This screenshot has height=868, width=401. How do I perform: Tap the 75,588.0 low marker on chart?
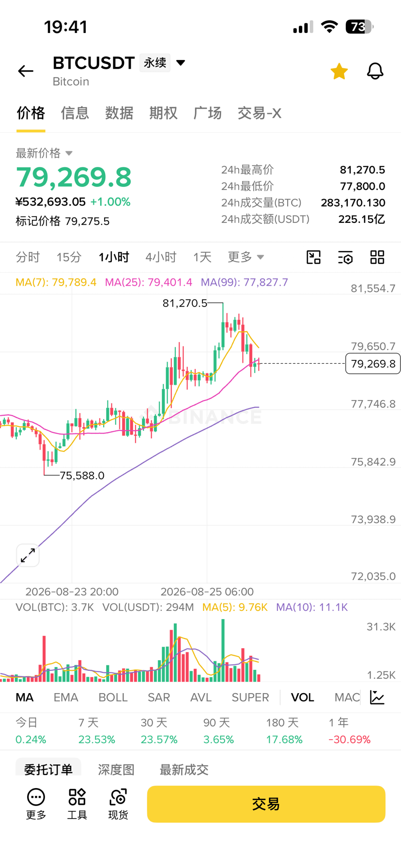(82, 476)
